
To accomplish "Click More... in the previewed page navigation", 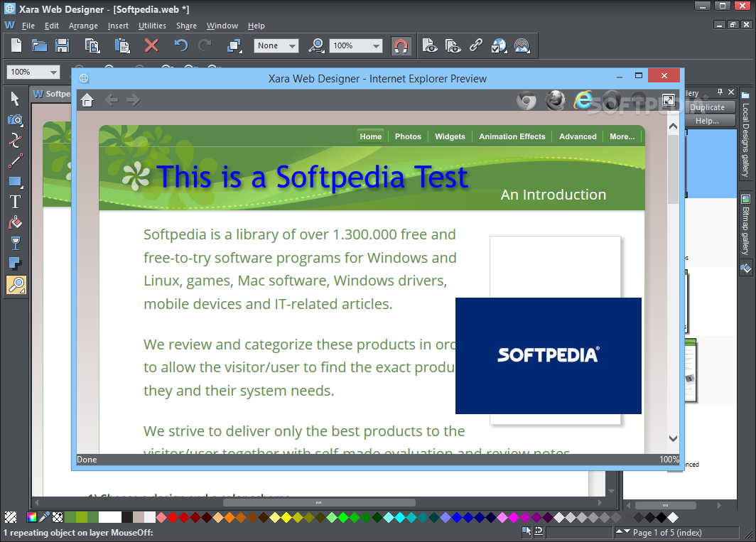I will pyautogui.click(x=622, y=136).
